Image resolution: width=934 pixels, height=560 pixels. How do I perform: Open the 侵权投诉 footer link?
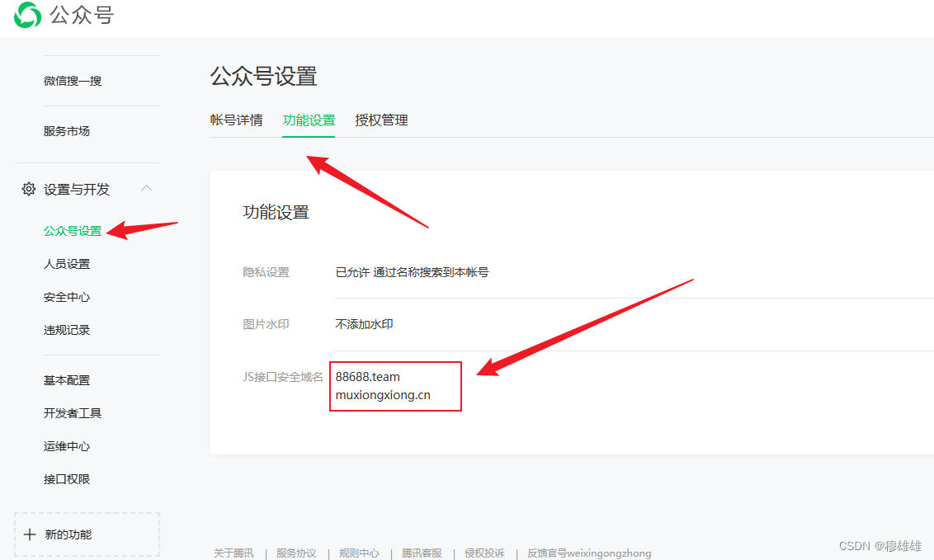pyautogui.click(x=484, y=553)
